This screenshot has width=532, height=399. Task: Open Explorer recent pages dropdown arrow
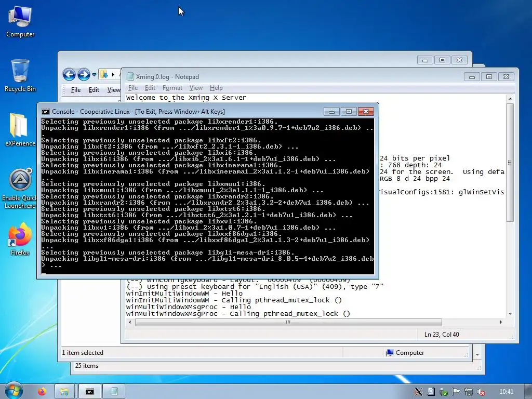pyautogui.click(x=94, y=74)
